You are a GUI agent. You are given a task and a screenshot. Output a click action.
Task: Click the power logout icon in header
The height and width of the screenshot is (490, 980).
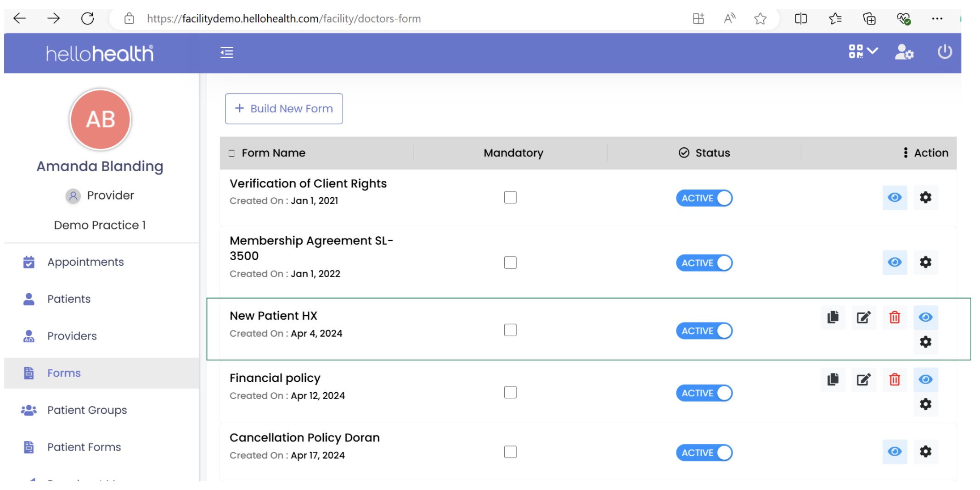pyautogui.click(x=944, y=52)
